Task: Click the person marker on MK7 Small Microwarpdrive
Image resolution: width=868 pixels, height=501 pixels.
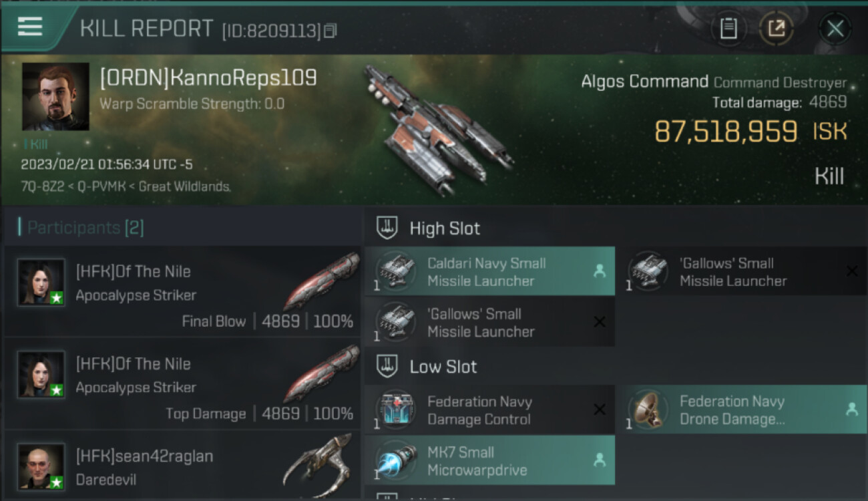Action: 600,460
